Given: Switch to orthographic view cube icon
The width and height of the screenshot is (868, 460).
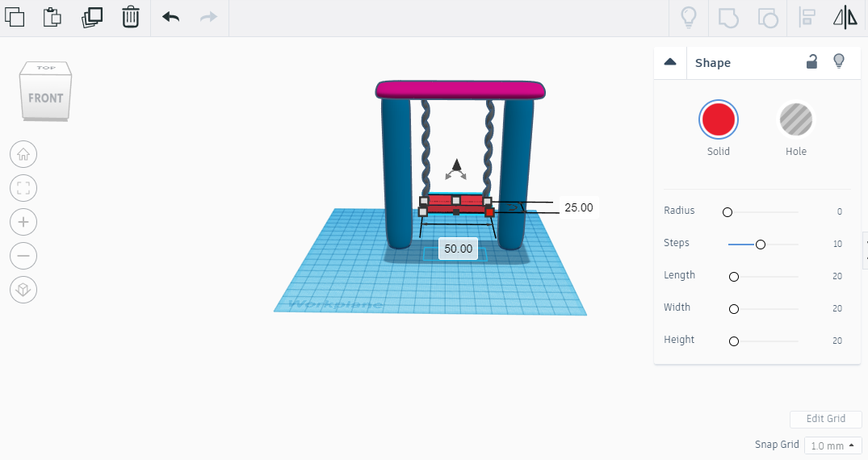Looking at the screenshot, I should click(23, 290).
